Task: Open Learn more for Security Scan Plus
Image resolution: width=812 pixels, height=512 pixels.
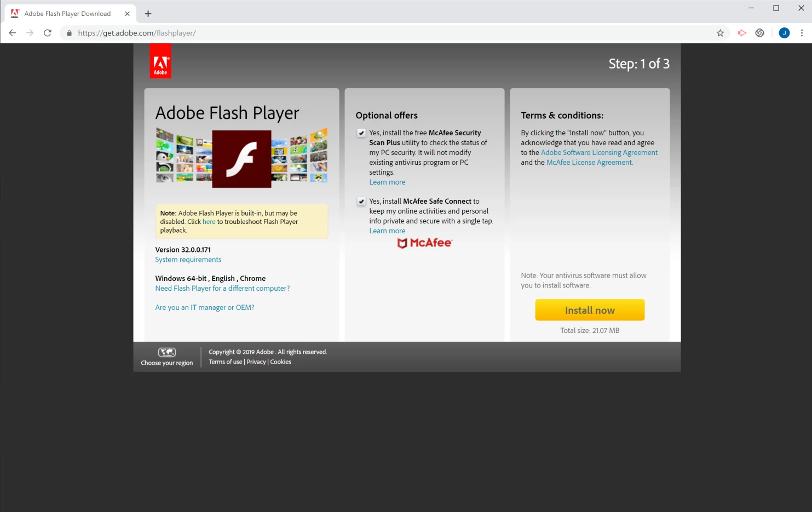Action: (387, 182)
